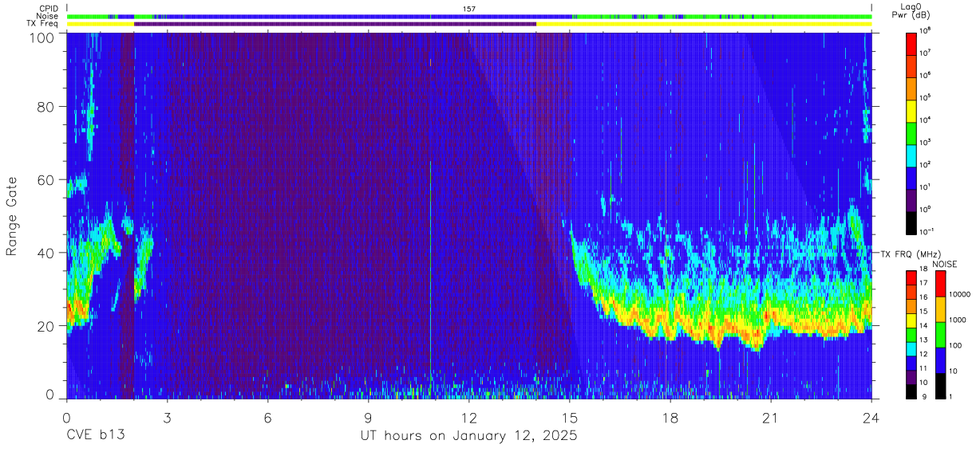980x452 pixels.
Task: Click the UT hours on January 12, 2025 title
Action: pos(468,437)
